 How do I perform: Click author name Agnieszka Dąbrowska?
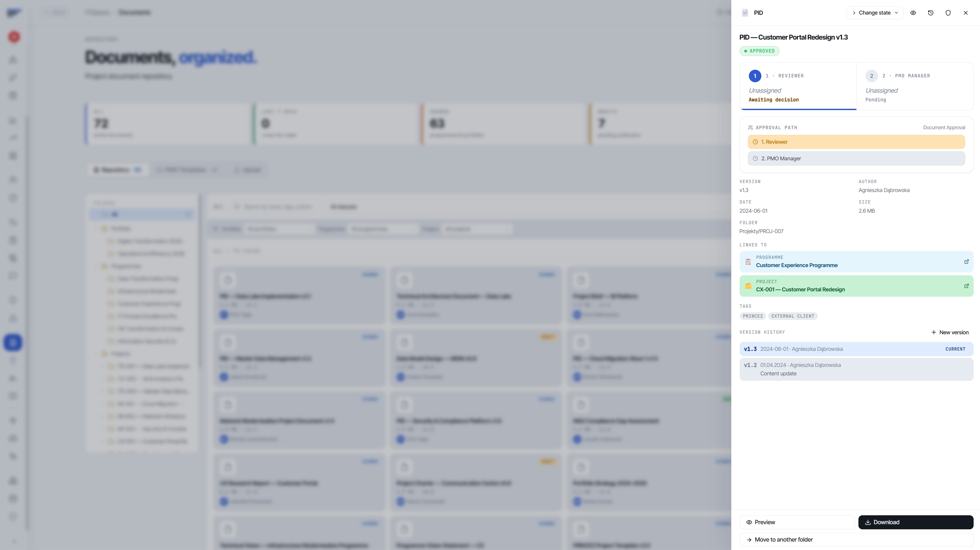(x=884, y=190)
